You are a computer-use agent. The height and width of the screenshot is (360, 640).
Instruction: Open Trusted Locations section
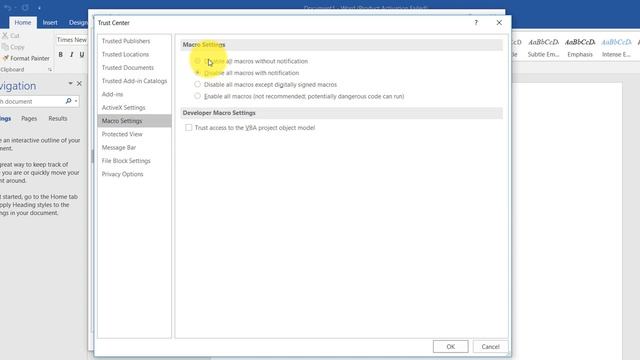(125, 54)
